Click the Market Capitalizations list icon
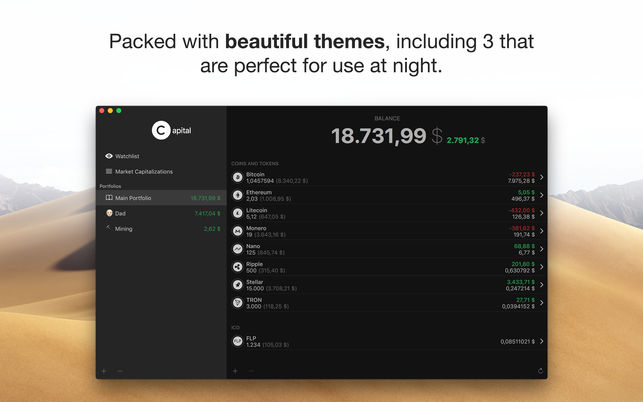The height and width of the screenshot is (402, 643). [109, 171]
